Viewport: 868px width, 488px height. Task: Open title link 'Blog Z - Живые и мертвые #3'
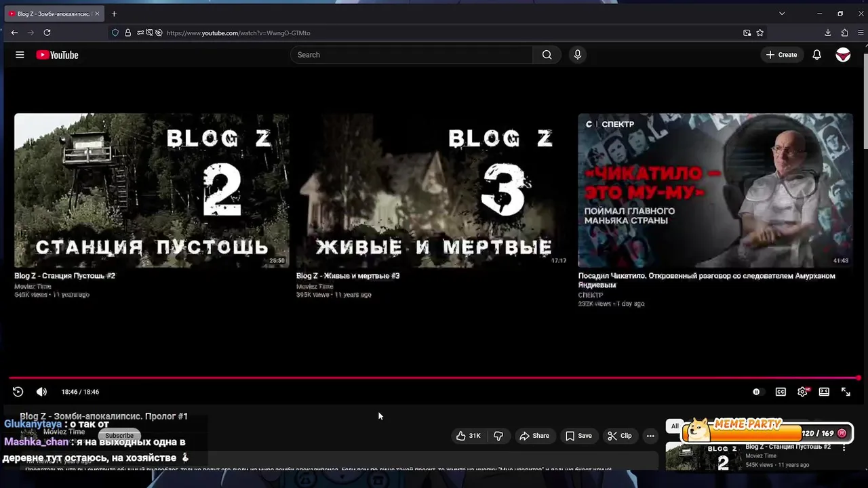[348, 276]
